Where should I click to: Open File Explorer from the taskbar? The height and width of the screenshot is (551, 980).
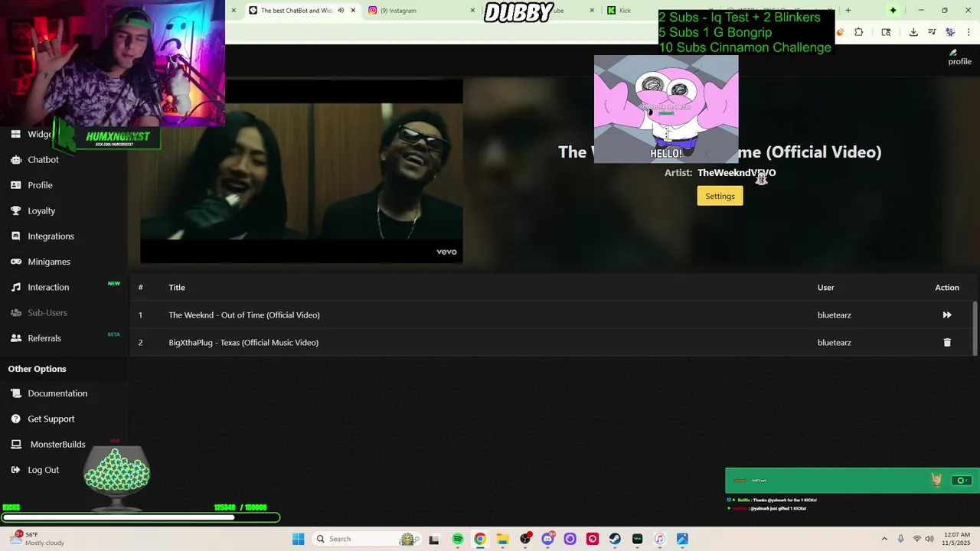coord(502,539)
